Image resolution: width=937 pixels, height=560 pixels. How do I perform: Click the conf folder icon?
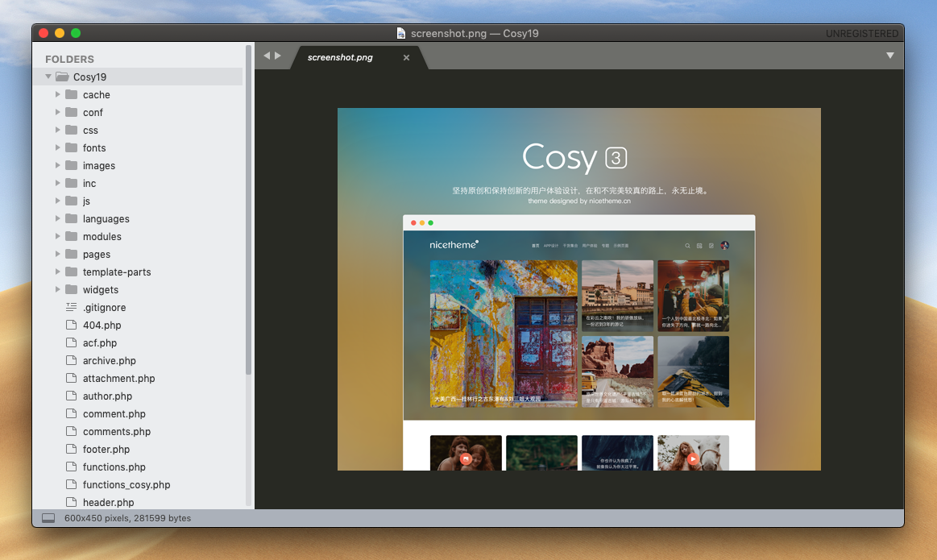pyautogui.click(x=72, y=112)
